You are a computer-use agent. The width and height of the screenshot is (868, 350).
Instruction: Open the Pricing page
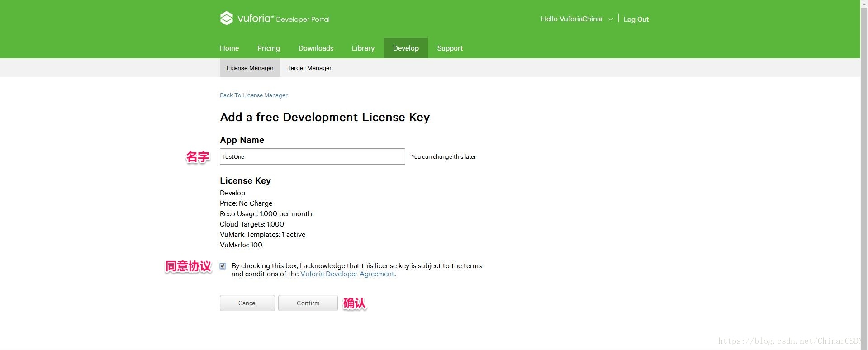269,48
